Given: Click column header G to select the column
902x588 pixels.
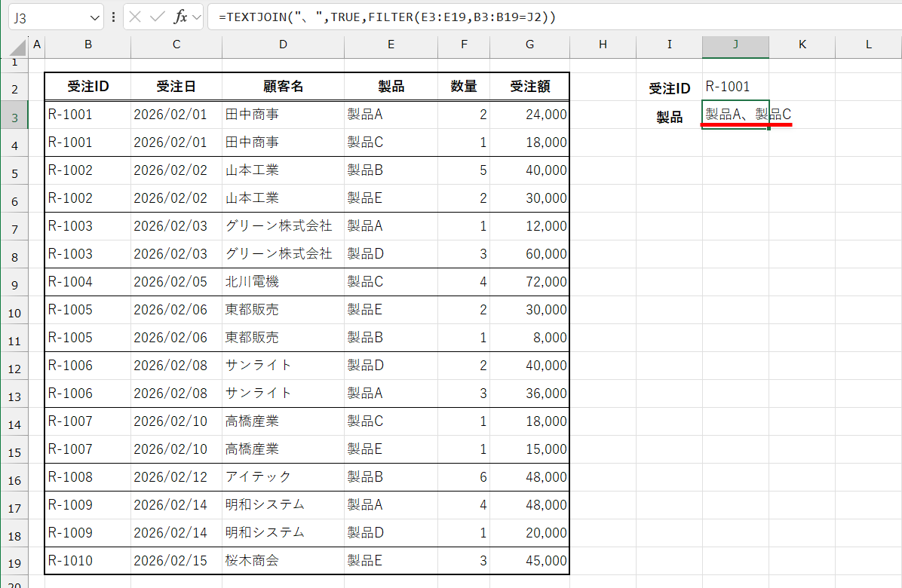Looking at the screenshot, I should [x=529, y=47].
